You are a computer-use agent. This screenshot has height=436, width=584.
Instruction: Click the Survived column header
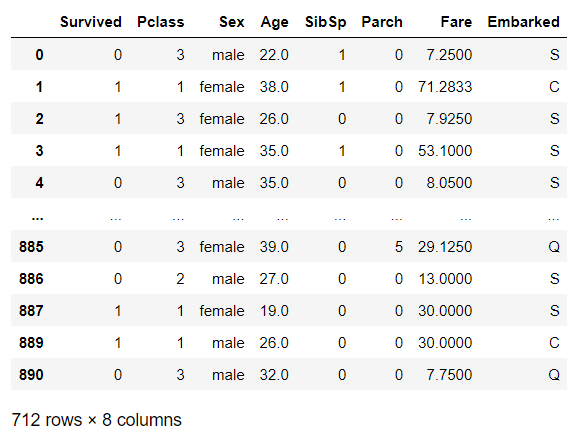[x=91, y=22]
